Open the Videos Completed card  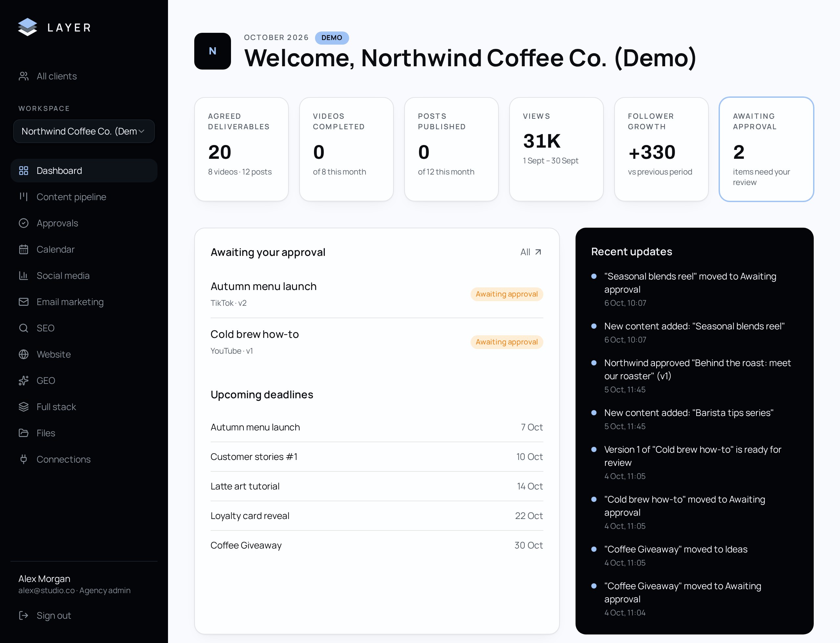coord(346,149)
